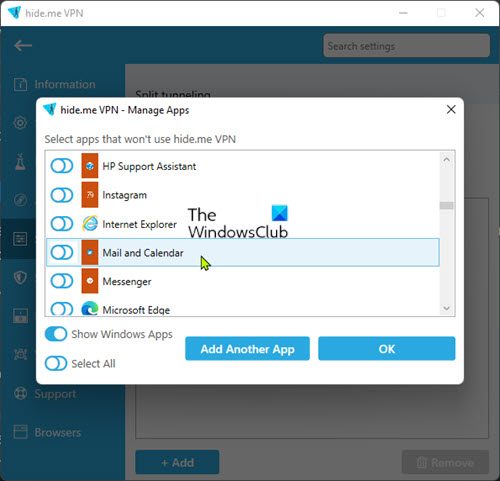Toggle HP Support Assistant exclusion switch
Image resolution: width=500 pixels, height=481 pixels.
[62, 166]
